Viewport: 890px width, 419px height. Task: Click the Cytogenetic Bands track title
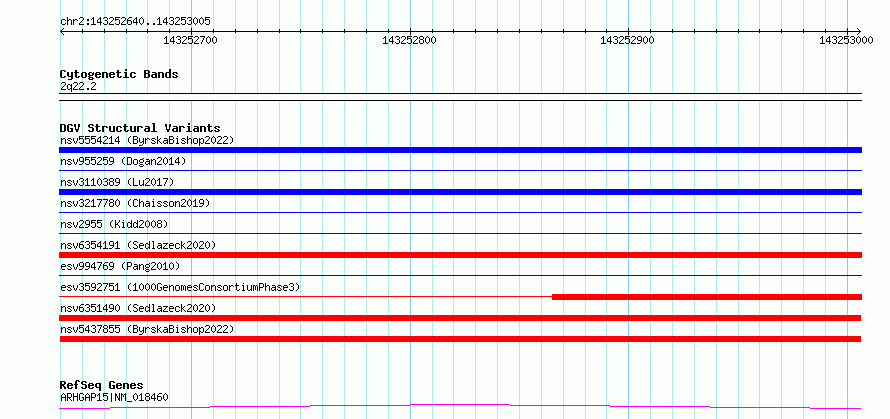click(119, 74)
